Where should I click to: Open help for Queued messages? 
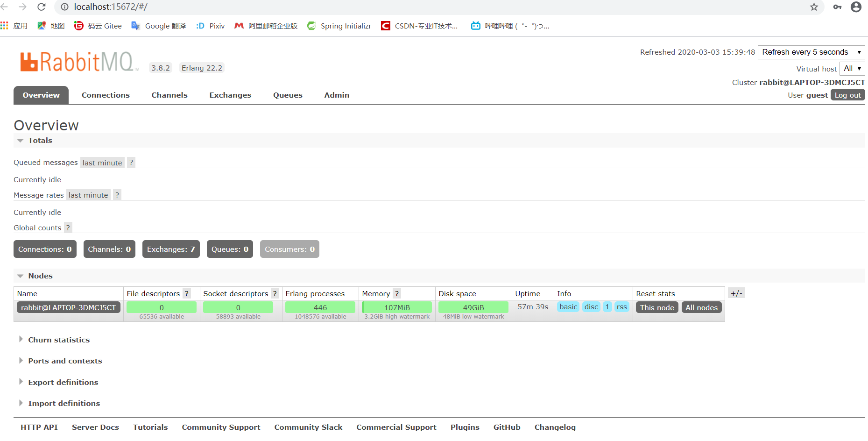click(x=131, y=163)
